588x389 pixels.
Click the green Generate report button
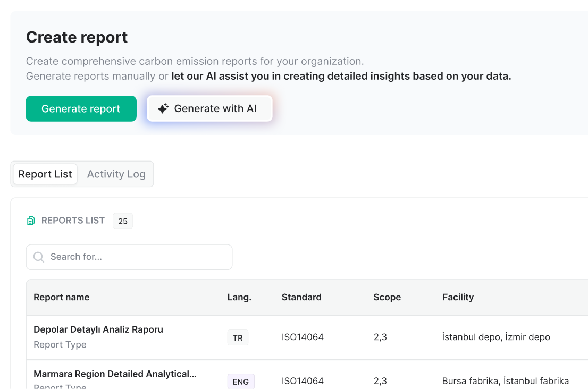click(81, 109)
